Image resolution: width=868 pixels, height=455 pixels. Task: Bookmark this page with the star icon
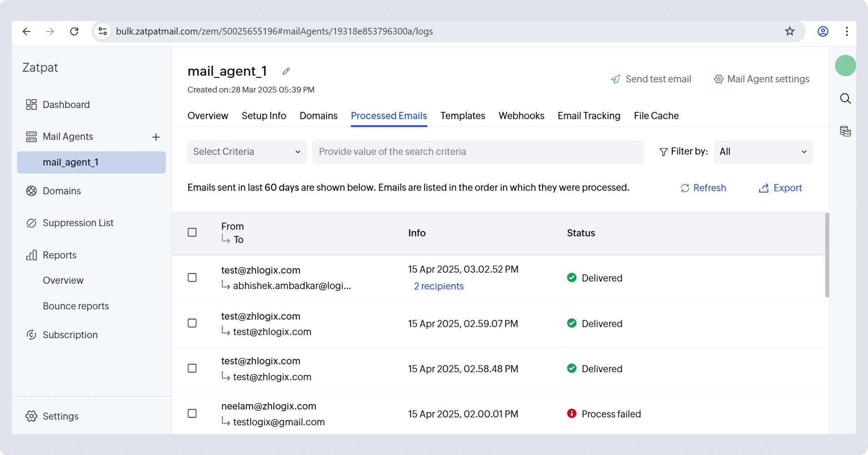[790, 31]
